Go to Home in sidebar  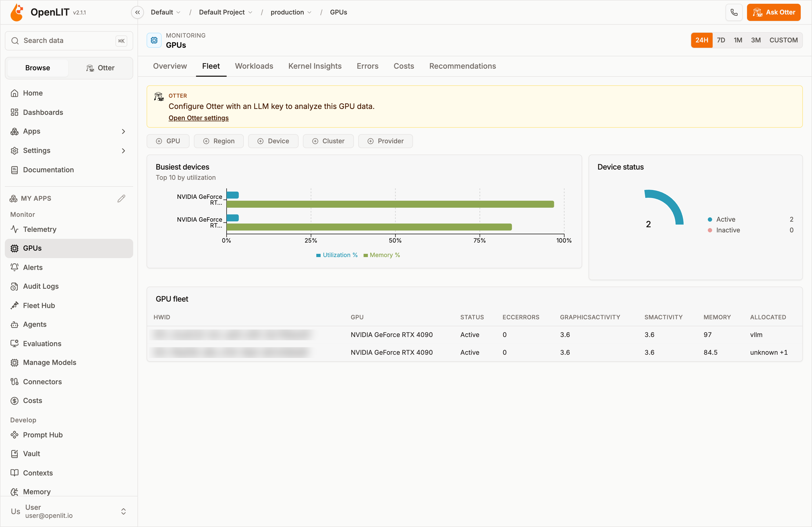(69, 93)
